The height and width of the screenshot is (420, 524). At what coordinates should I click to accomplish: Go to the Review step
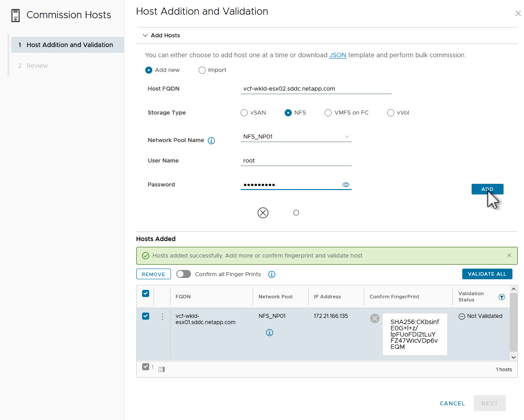coord(37,66)
